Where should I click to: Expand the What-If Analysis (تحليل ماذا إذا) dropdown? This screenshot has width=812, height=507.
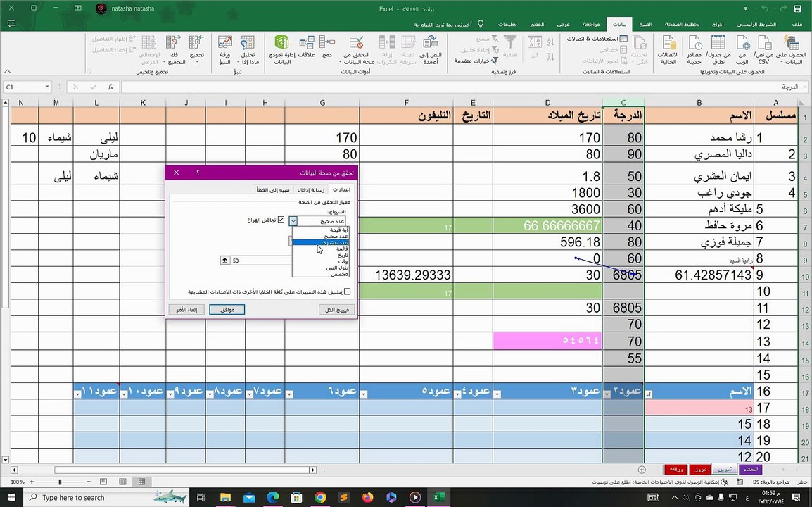point(239,62)
